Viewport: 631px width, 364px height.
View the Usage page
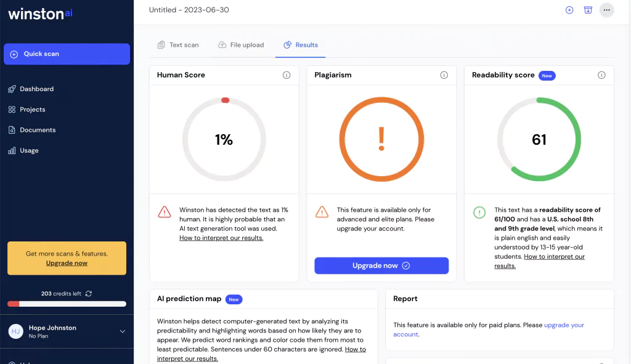(x=30, y=150)
